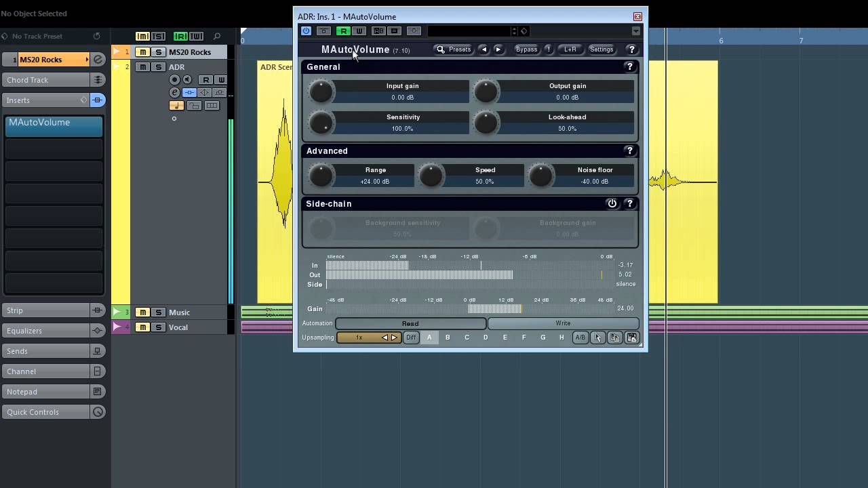Viewport: 868px width, 488px height.
Task: Click the ADR track lock icon
Action: click(194, 105)
